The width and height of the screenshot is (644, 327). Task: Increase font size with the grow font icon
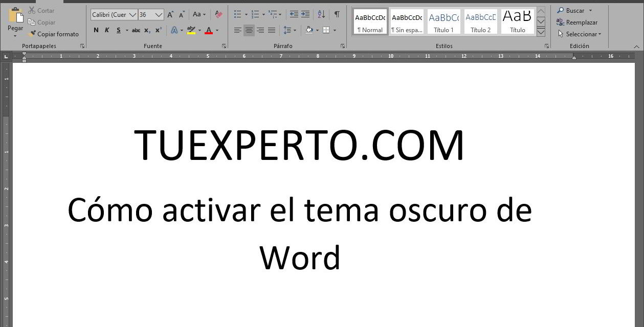(170, 15)
